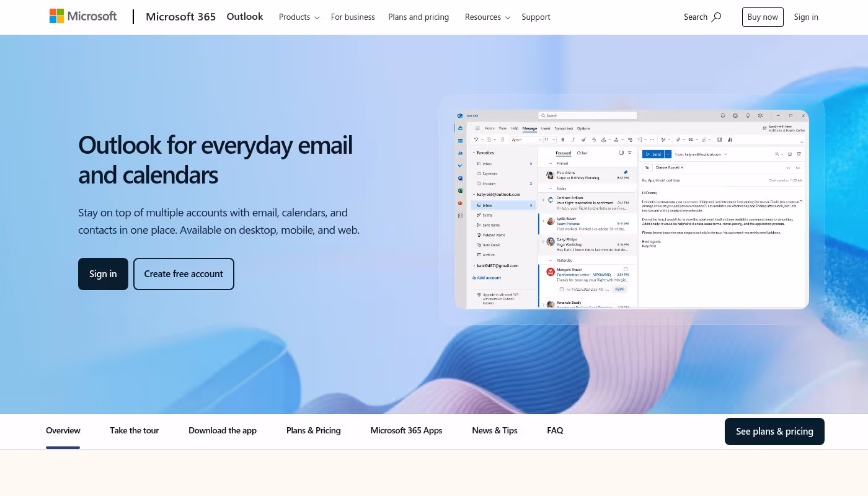Click the Sign in link in the top-right header
Viewport: 868px width, 496px height.
(x=806, y=17)
